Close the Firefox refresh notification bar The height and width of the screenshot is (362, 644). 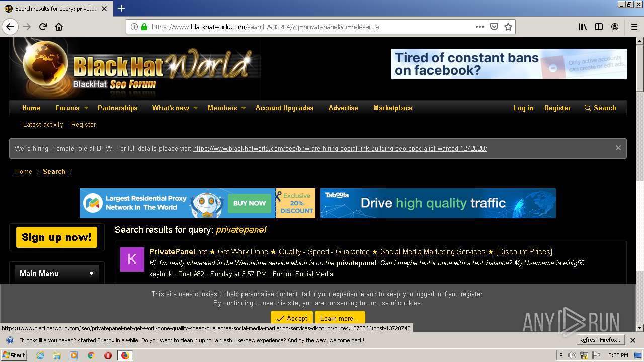click(633, 340)
